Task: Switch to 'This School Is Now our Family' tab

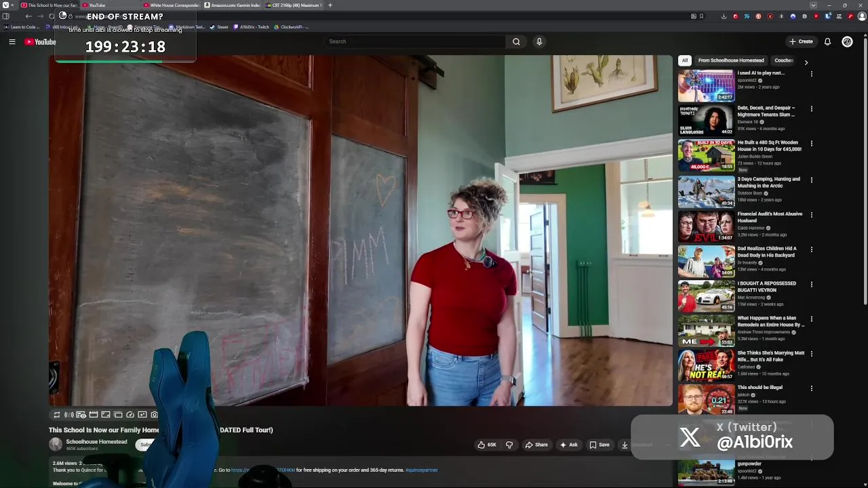Action: tap(49, 5)
